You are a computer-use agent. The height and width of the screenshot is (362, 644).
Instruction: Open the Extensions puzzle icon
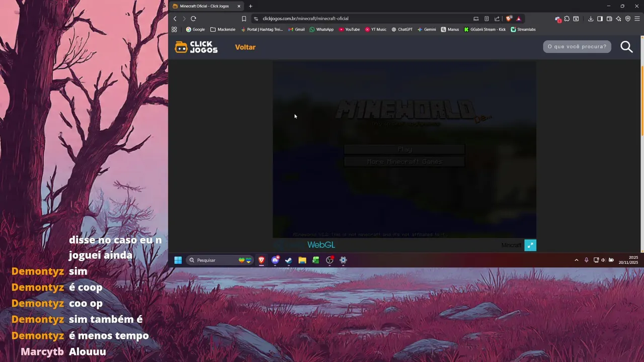567,19
